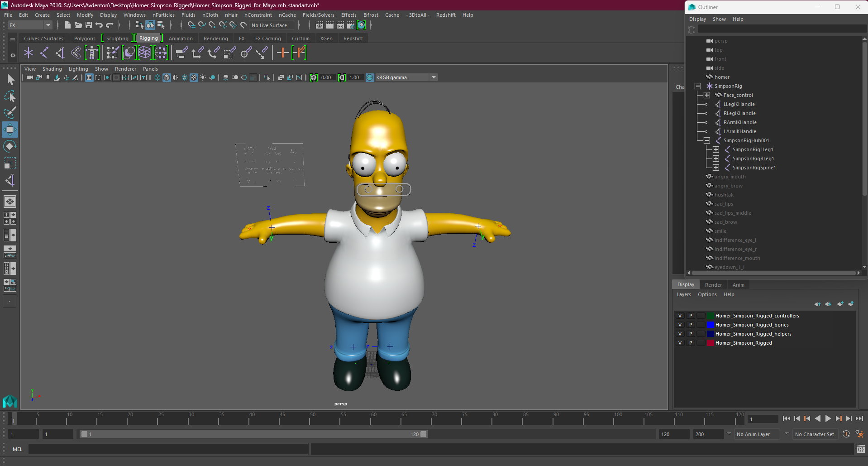Click the Open Scene folder icon
This screenshot has height=466, width=868.
click(78, 25)
